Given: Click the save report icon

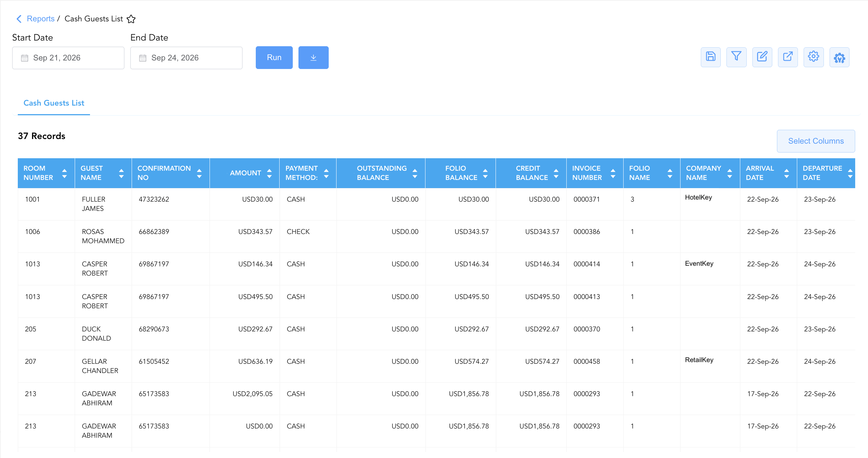Looking at the screenshot, I should [710, 57].
